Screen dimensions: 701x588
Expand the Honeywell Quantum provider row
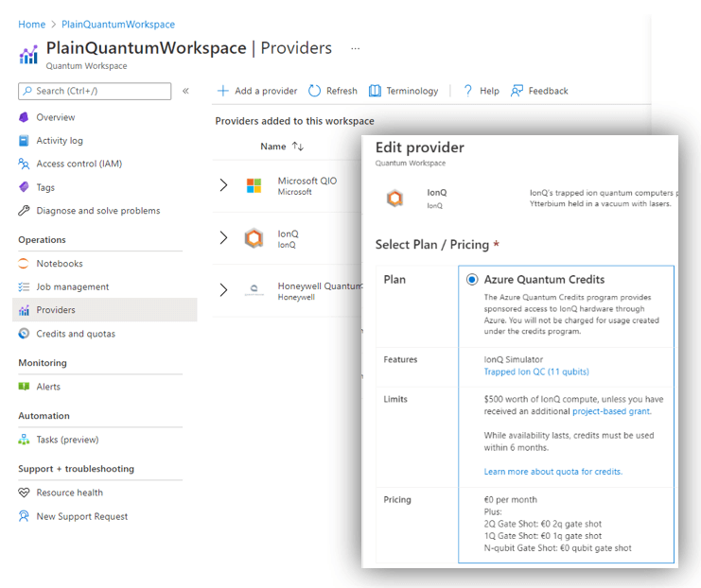(223, 289)
